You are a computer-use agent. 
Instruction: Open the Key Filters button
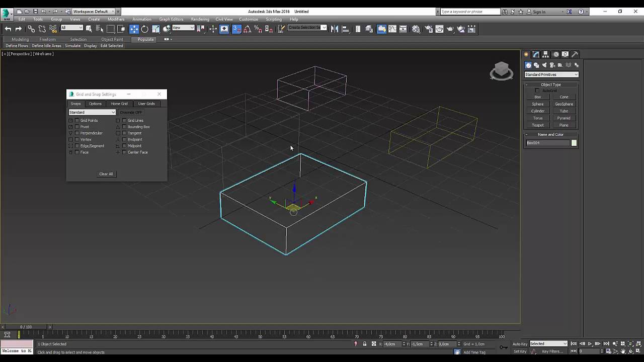click(552, 351)
